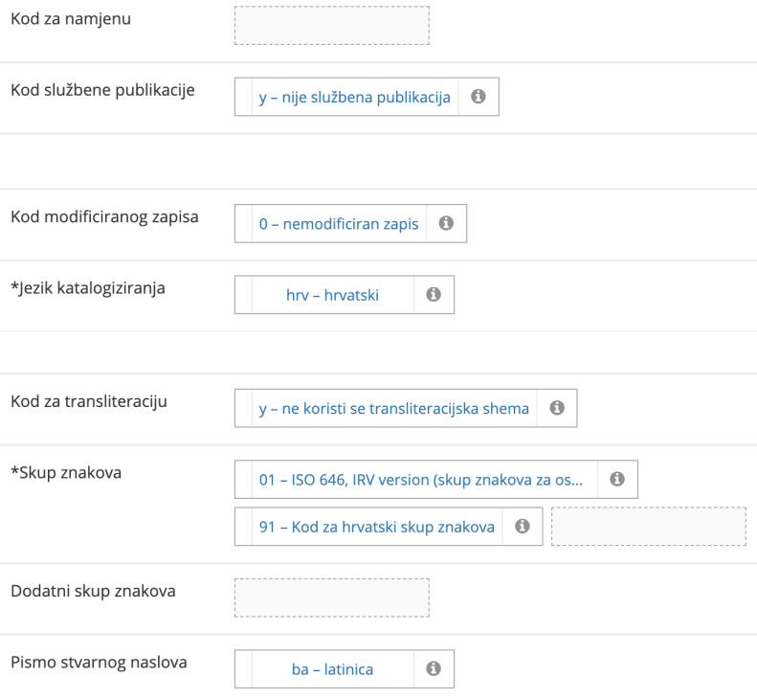Open 'y – ne koristi se transliteracijska shema' selector

(393, 409)
